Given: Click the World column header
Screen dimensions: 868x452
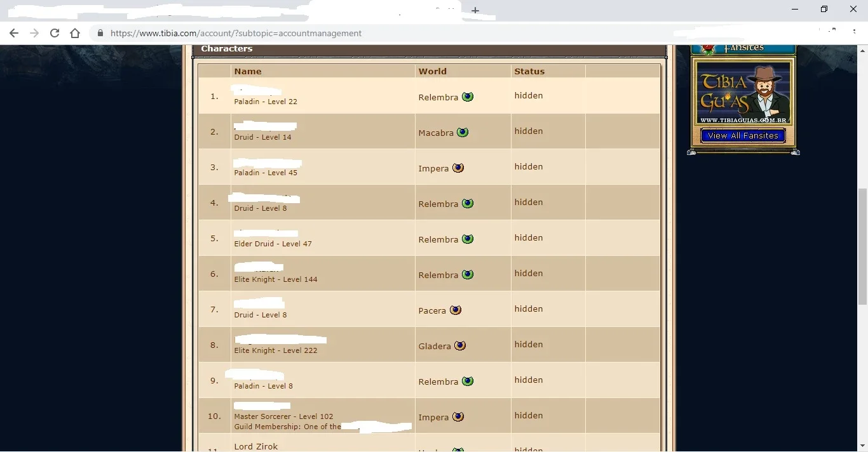Looking at the screenshot, I should pos(433,71).
